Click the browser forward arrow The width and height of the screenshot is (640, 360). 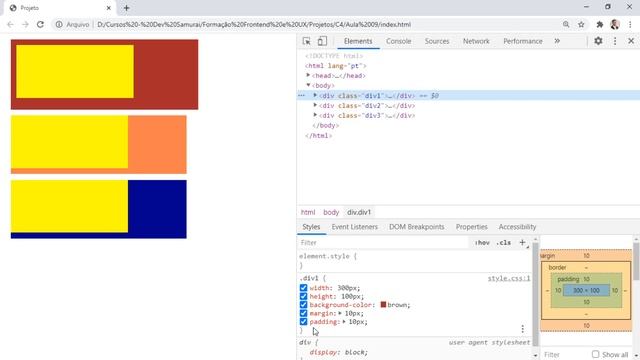point(25,24)
